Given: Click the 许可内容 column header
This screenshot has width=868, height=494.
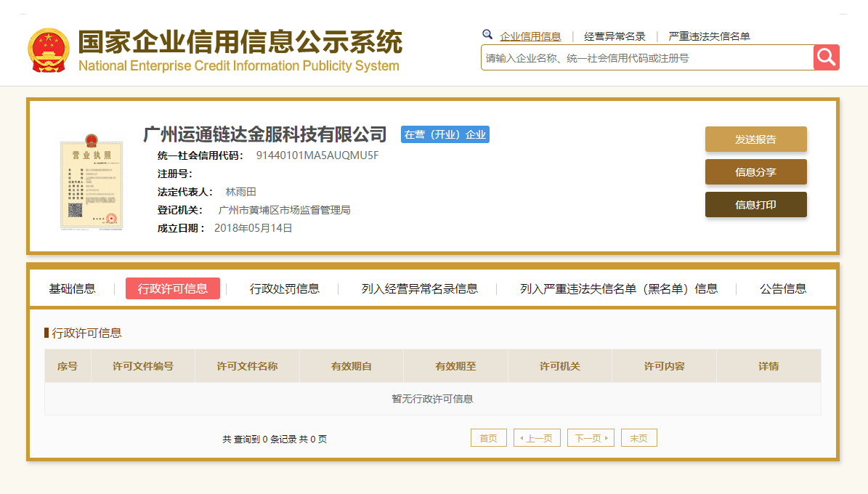Looking at the screenshot, I should click(665, 366).
